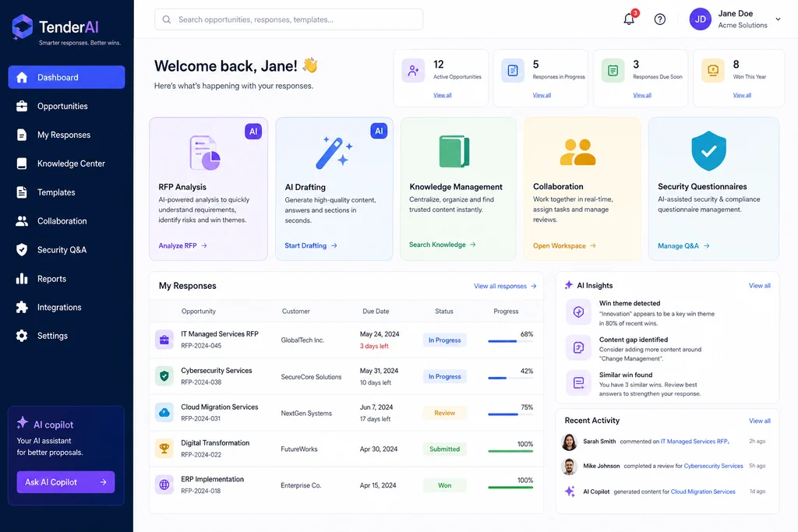Click the Content gap identified insight icon
This screenshot has height=532, width=798.
point(579,347)
